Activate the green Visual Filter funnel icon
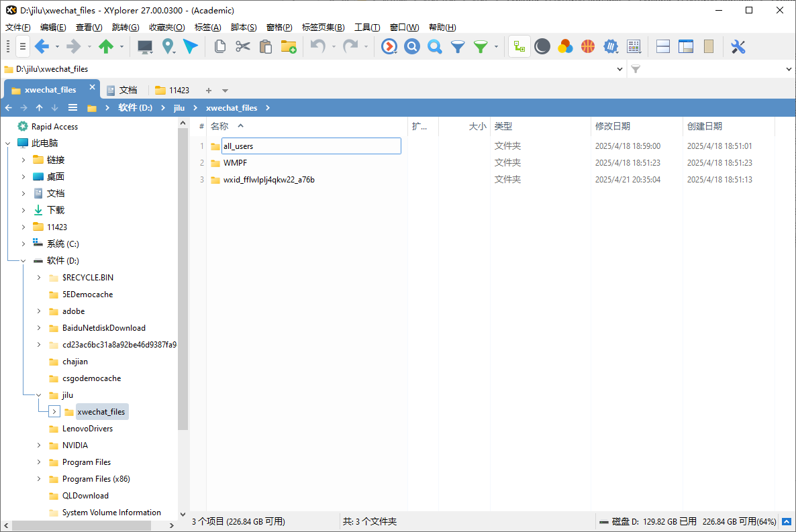The width and height of the screenshot is (796, 532). [x=481, y=46]
